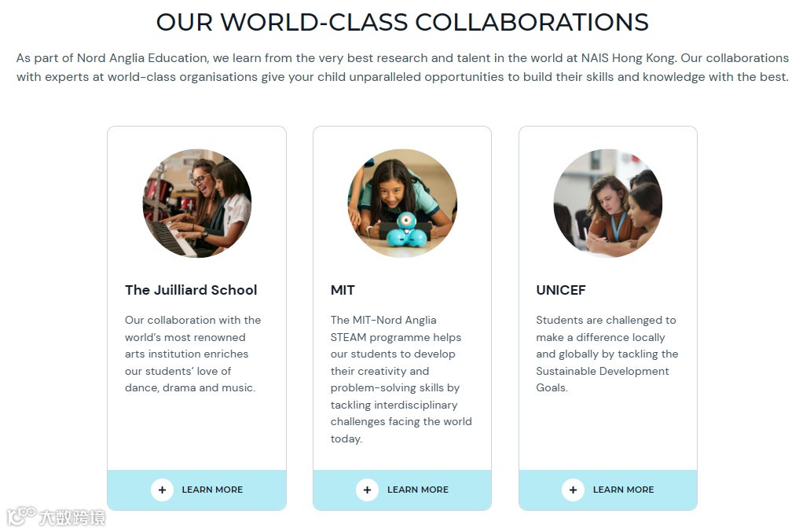Select the UNICEF card heading

pyautogui.click(x=561, y=290)
